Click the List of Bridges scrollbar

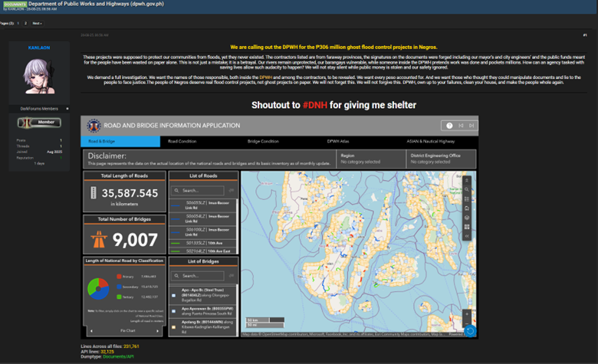click(238, 310)
